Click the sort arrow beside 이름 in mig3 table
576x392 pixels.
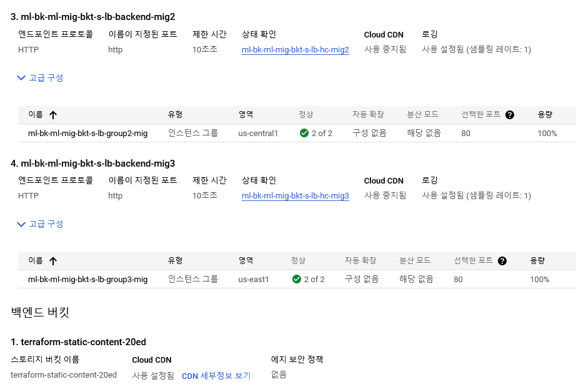point(52,261)
